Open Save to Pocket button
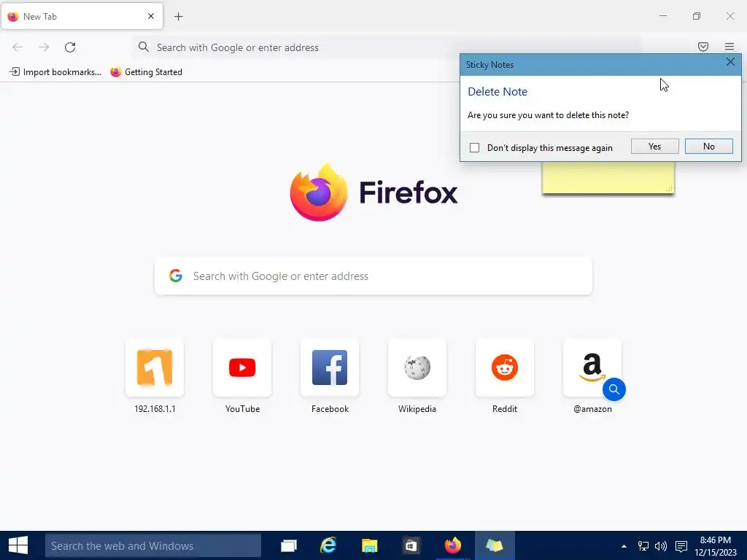Image resolution: width=747 pixels, height=560 pixels. click(703, 47)
